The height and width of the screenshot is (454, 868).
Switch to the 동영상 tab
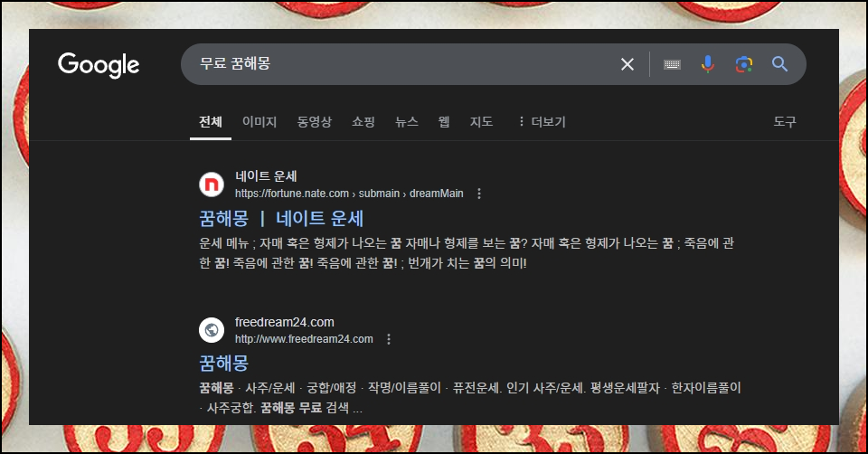tap(315, 122)
